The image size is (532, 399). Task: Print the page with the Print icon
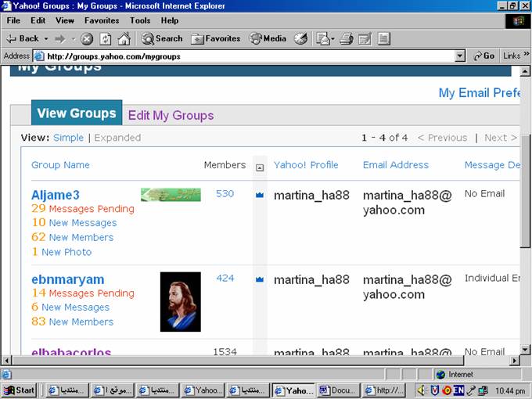(x=347, y=38)
